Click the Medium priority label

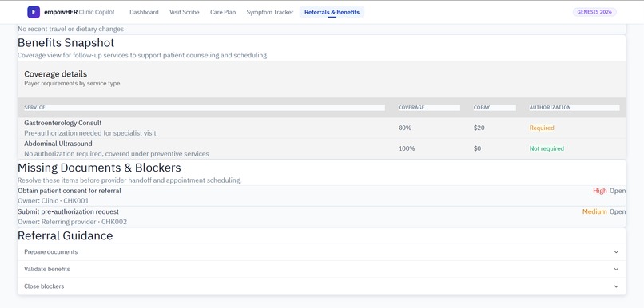pos(594,211)
